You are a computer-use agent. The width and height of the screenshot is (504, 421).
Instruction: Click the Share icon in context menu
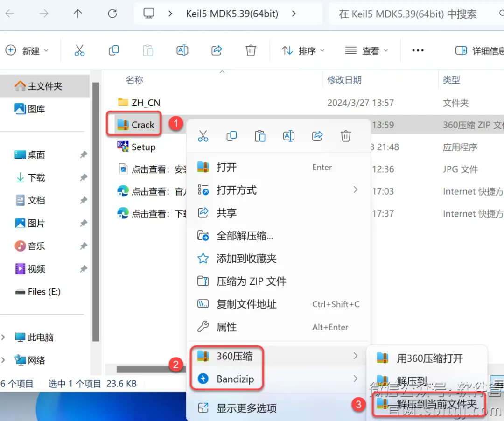(317, 136)
